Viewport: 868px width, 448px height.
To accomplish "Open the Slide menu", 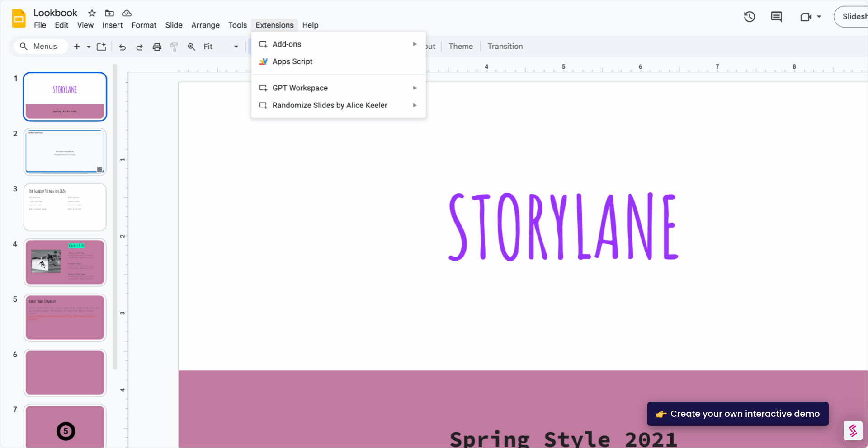I will tap(174, 25).
